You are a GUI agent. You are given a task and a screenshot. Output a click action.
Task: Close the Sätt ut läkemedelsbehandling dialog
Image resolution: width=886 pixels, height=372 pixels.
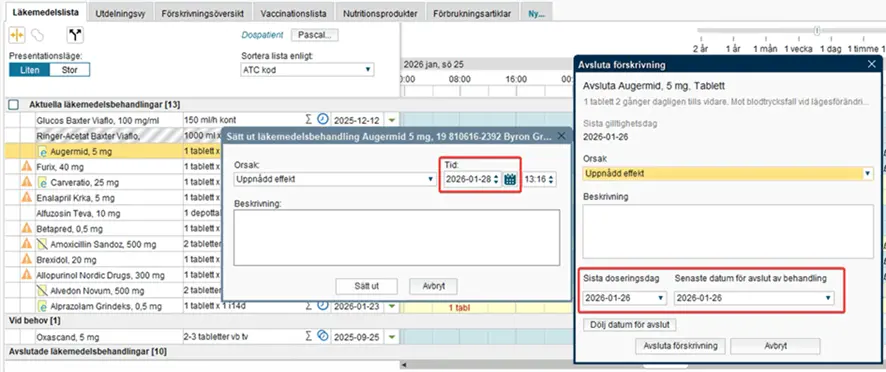(x=561, y=136)
